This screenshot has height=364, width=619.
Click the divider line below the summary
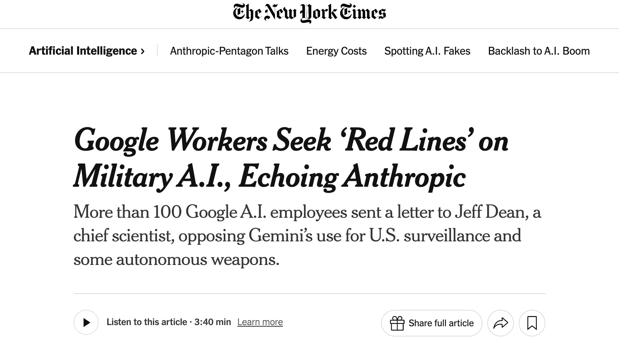click(x=309, y=294)
